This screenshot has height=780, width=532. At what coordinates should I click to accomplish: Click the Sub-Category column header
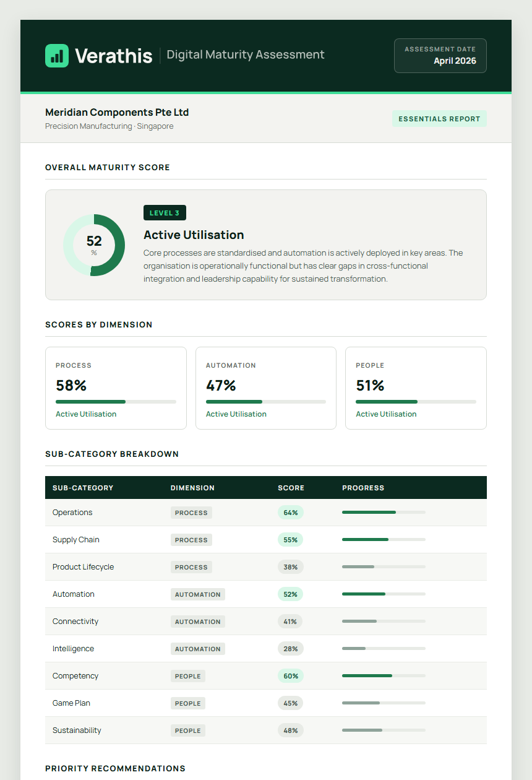tap(83, 488)
